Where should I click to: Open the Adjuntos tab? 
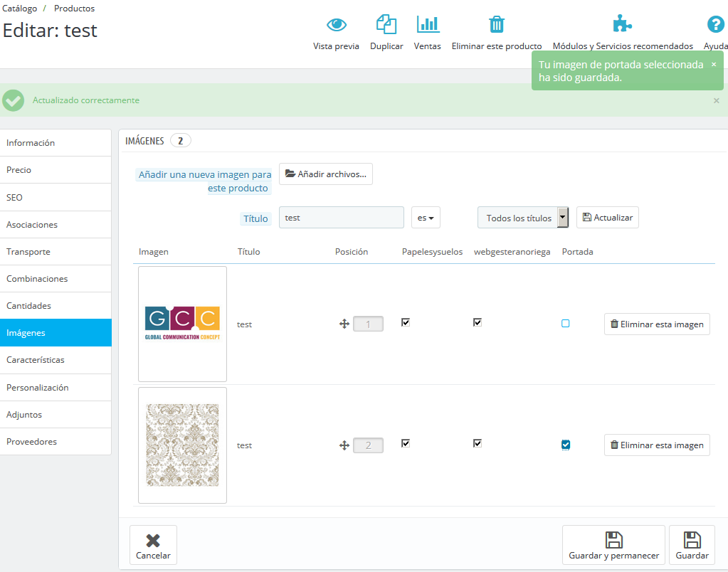[56, 415]
